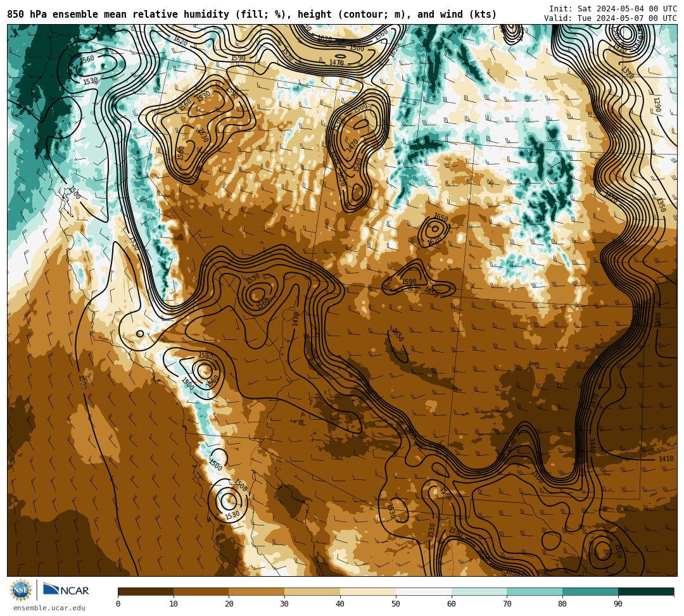
Task: Pick the 60–70 pale teal colorbar segment
Action: pos(479,591)
